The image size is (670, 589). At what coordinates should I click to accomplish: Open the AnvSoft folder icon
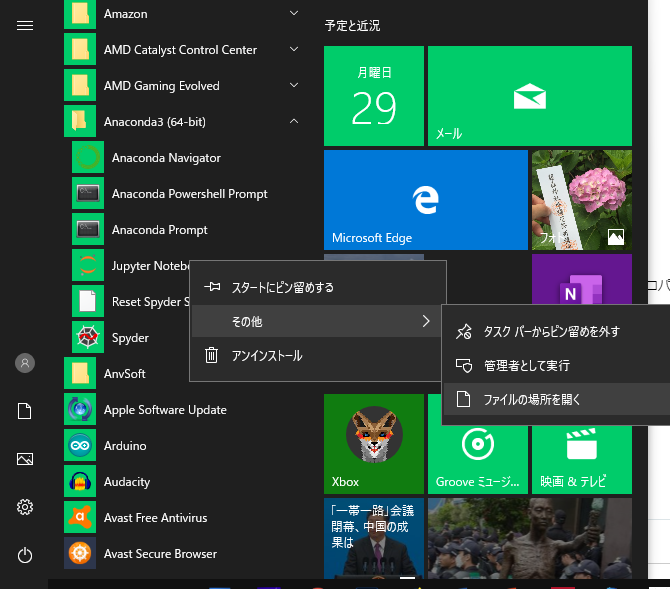tap(80, 373)
